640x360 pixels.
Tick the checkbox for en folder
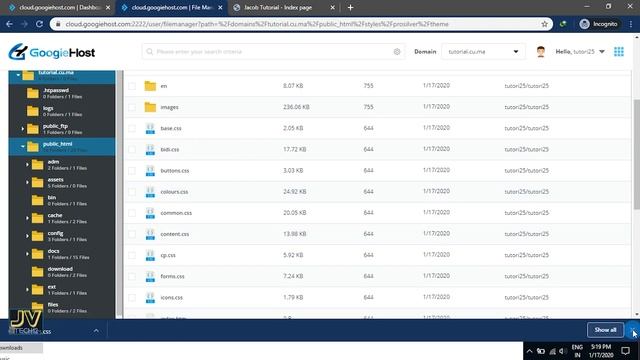pyautogui.click(x=132, y=86)
